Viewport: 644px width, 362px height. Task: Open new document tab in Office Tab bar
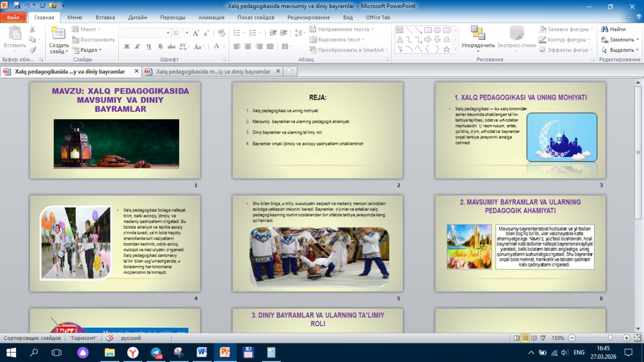tap(290, 71)
